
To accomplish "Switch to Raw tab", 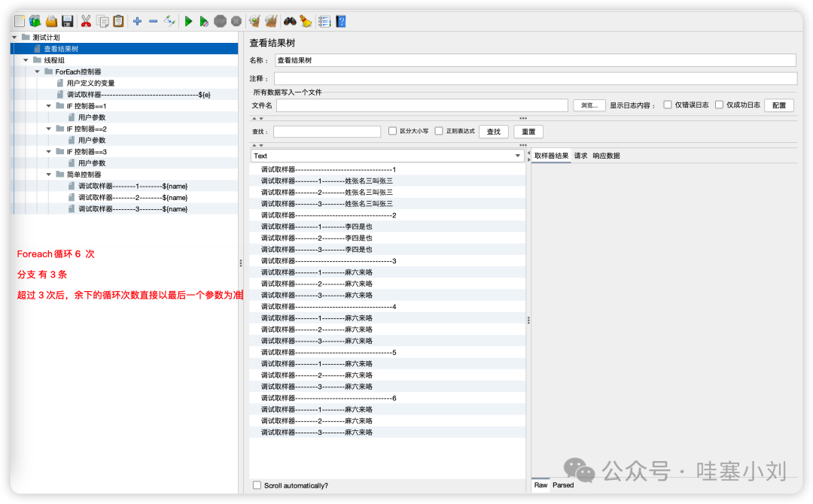I will [x=540, y=485].
